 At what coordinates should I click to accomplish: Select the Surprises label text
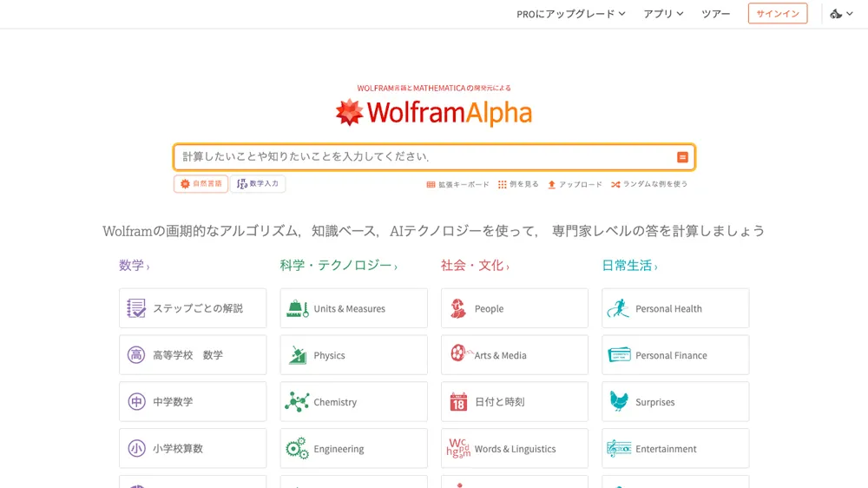[654, 402]
